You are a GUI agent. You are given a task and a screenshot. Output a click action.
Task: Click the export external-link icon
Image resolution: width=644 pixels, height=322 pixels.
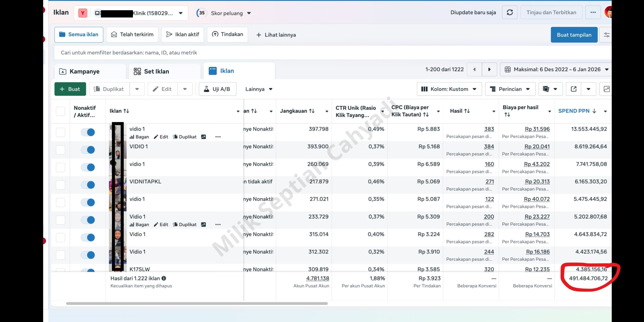click(574, 89)
